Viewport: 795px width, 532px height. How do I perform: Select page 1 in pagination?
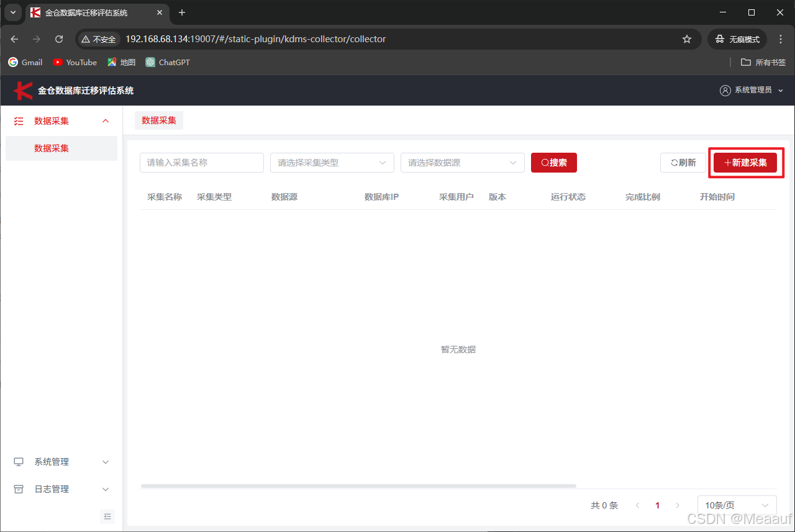pyautogui.click(x=658, y=505)
